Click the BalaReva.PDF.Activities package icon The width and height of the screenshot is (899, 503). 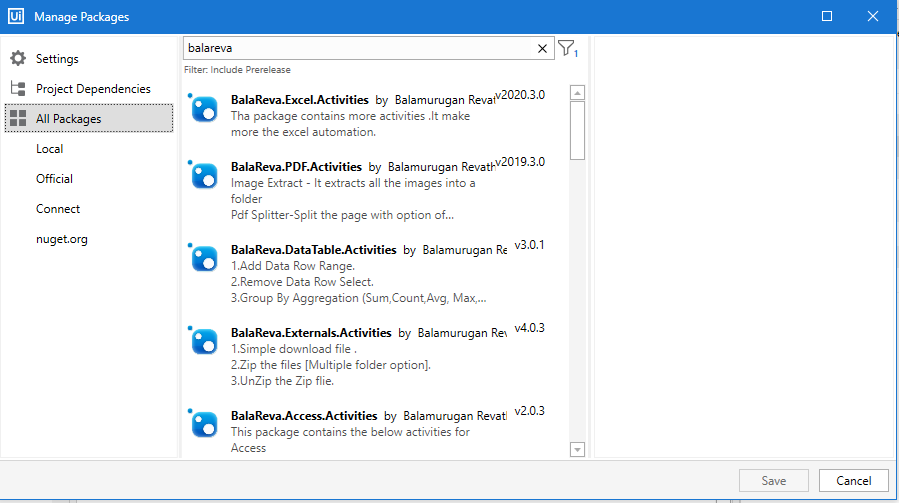[204, 176]
